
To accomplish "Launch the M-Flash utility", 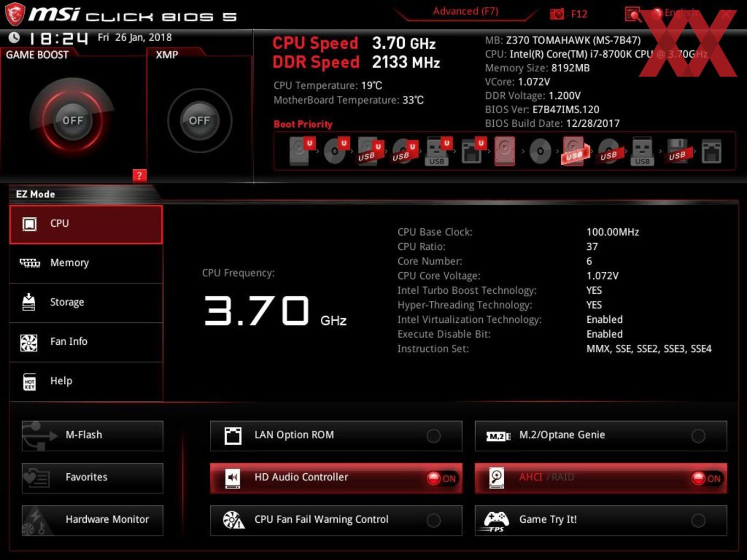I will coord(92,436).
